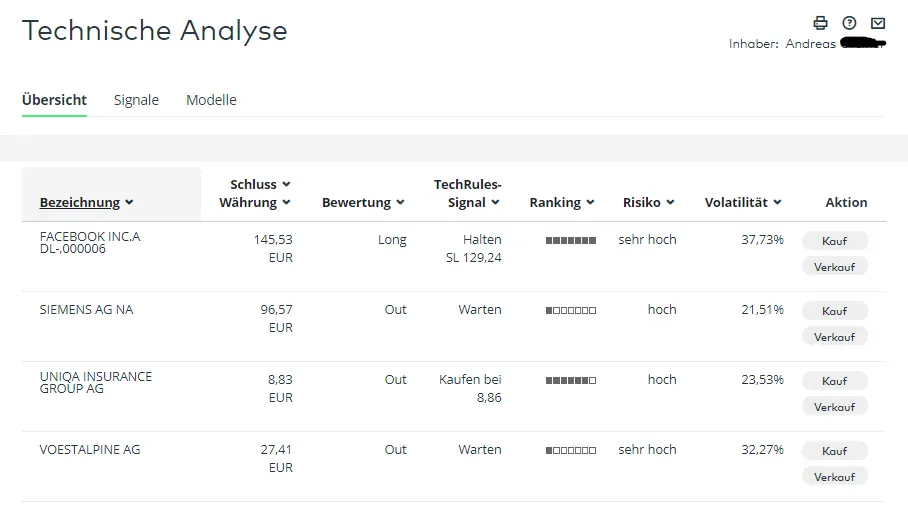The image size is (908, 517).
Task: Switch to the Signale tab
Action: pyautogui.click(x=136, y=100)
